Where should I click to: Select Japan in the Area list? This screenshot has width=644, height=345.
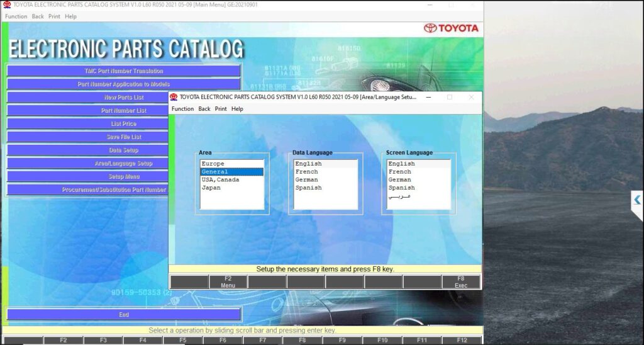pos(231,188)
